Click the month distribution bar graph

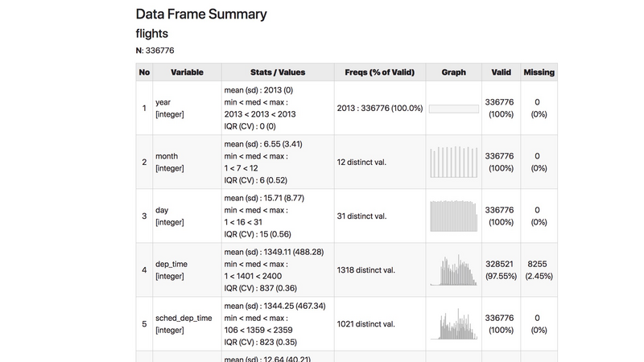tap(453, 162)
